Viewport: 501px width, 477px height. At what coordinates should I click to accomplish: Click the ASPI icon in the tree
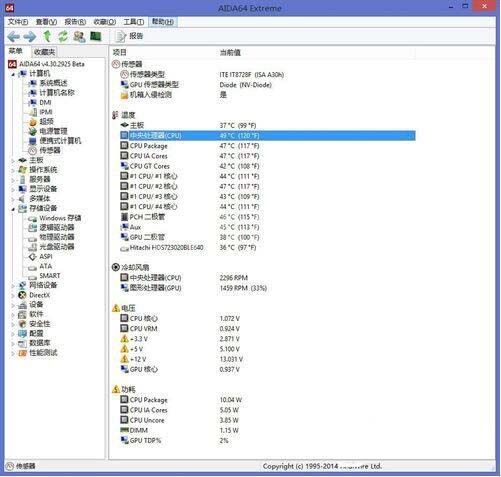[x=33, y=257]
